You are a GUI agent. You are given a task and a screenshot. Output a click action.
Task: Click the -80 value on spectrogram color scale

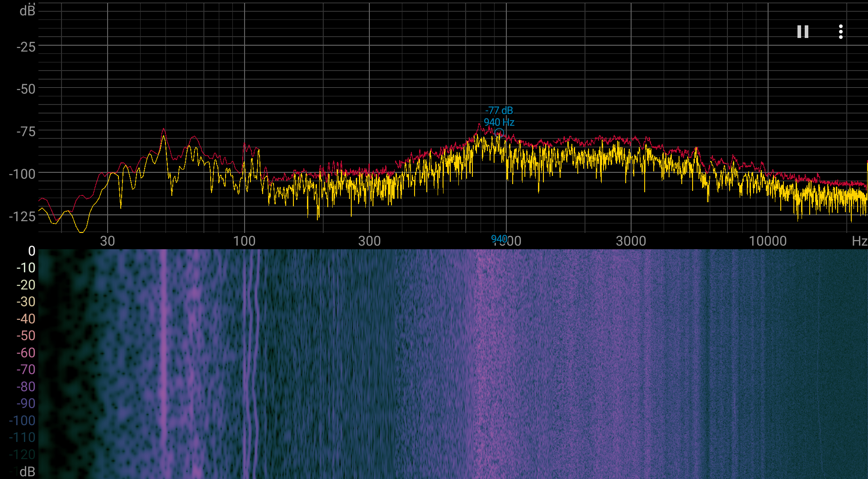point(26,387)
